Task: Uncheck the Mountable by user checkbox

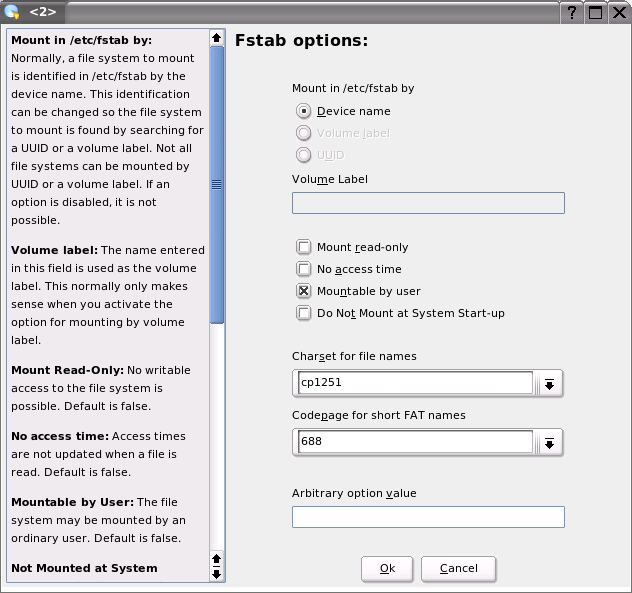Action: coord(304,291)
